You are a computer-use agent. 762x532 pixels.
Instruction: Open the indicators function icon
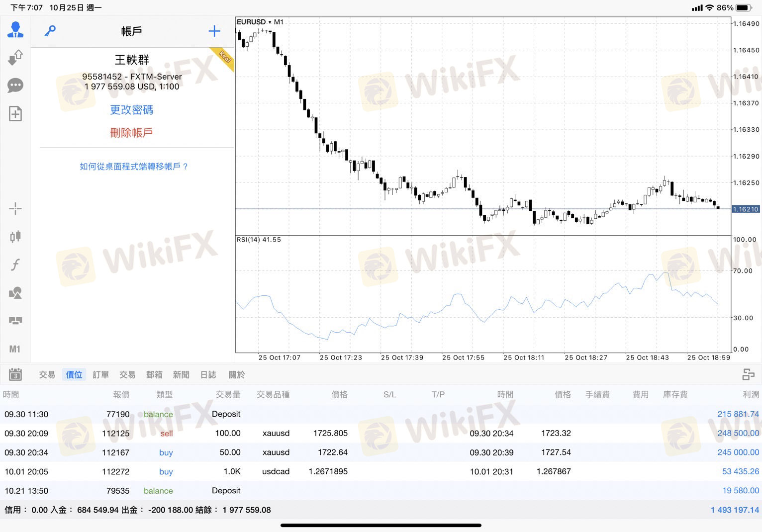(15, 264)
